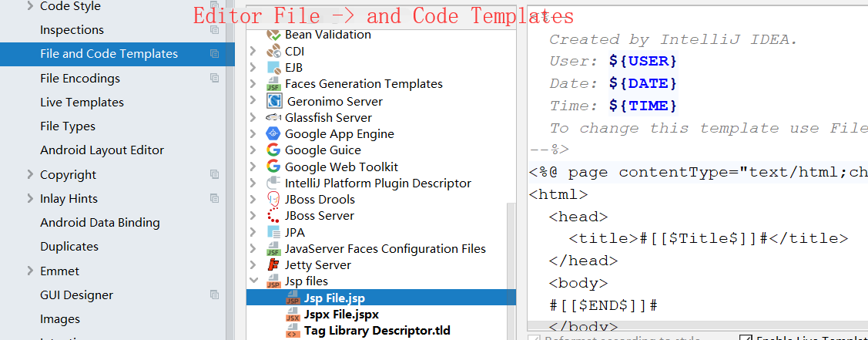Expand the Google App Engine template group
868x340 pixels.
pos(253,133)
